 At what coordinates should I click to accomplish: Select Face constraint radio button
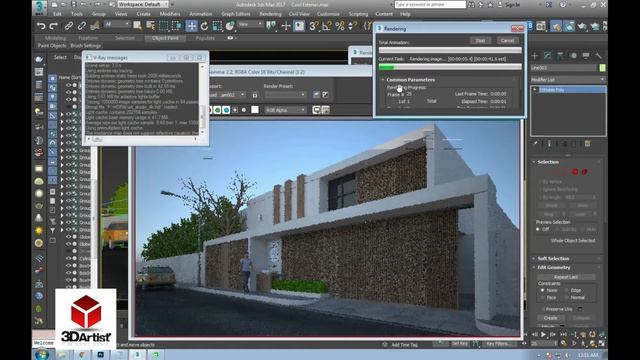tap(542, 298)
